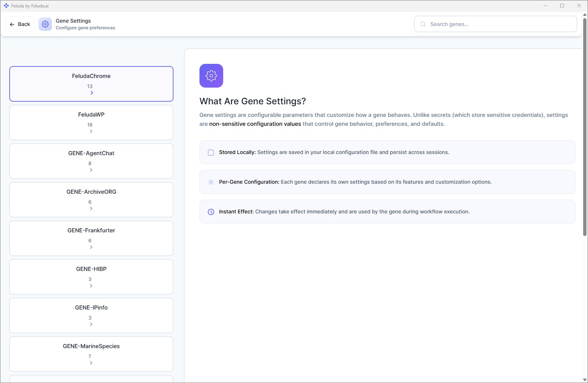
Task: Click the scrollbar down arrow
Action: 585,380
